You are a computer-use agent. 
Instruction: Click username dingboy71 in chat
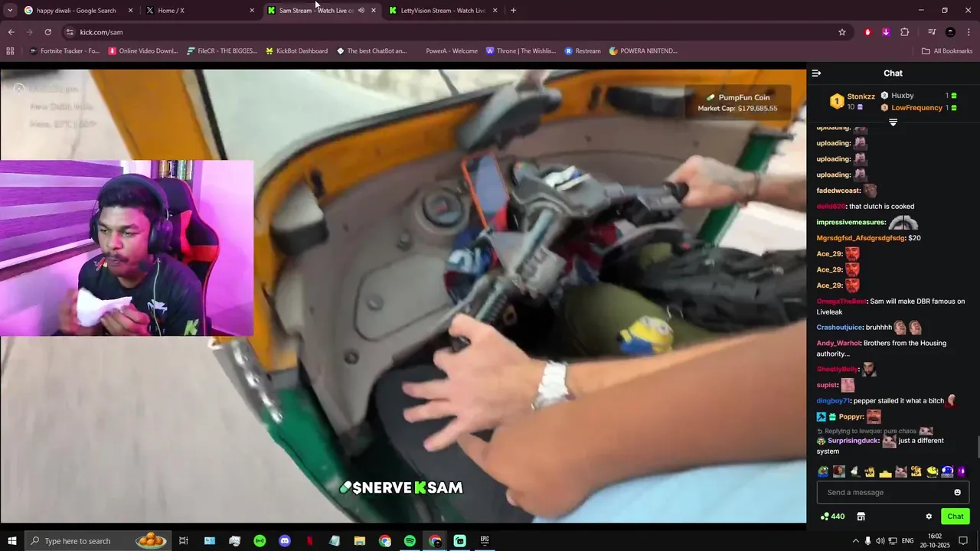833,401
